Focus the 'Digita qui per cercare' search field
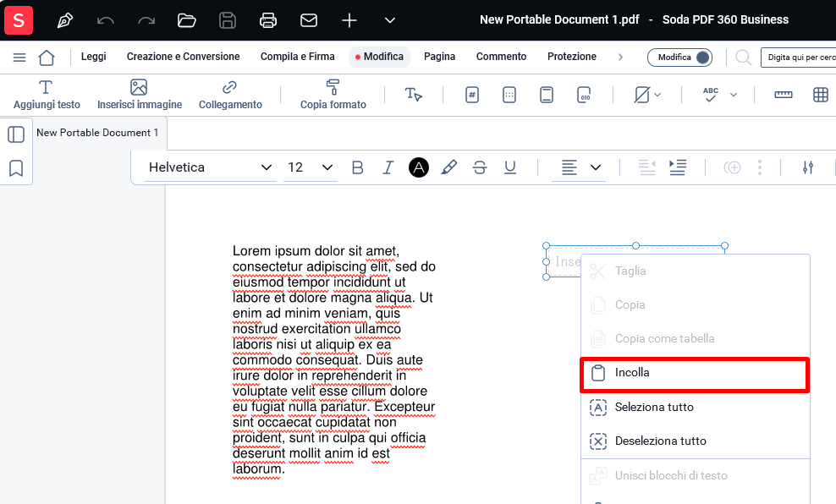Image resolution: width=836 pixels, height=504 pixels. [799, 57]
